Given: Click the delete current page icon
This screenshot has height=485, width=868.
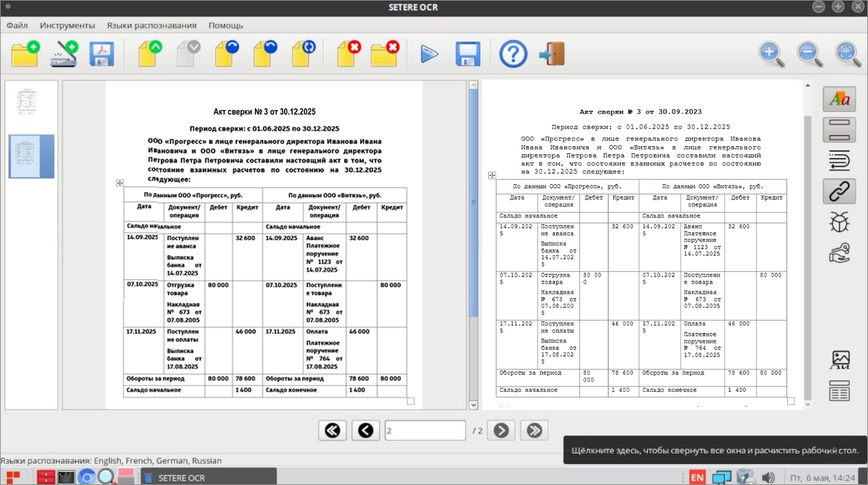Looking at the screenshot, I should (x=348, y=54).
